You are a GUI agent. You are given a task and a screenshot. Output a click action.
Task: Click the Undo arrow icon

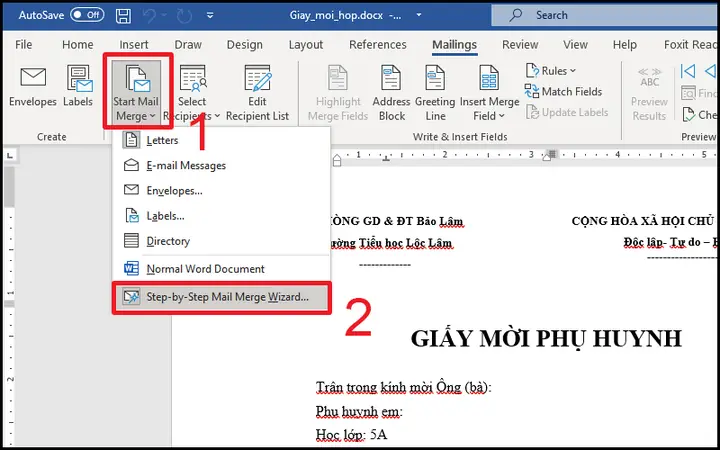149,16
